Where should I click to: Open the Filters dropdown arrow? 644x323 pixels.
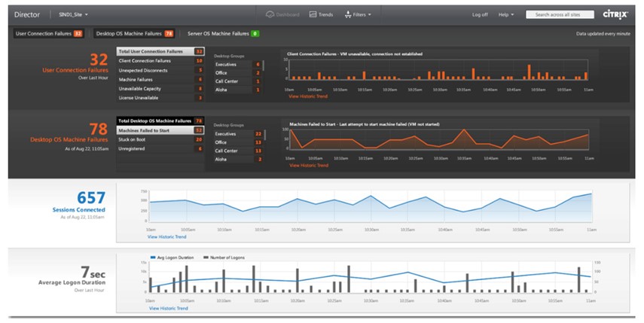[369, 15]
